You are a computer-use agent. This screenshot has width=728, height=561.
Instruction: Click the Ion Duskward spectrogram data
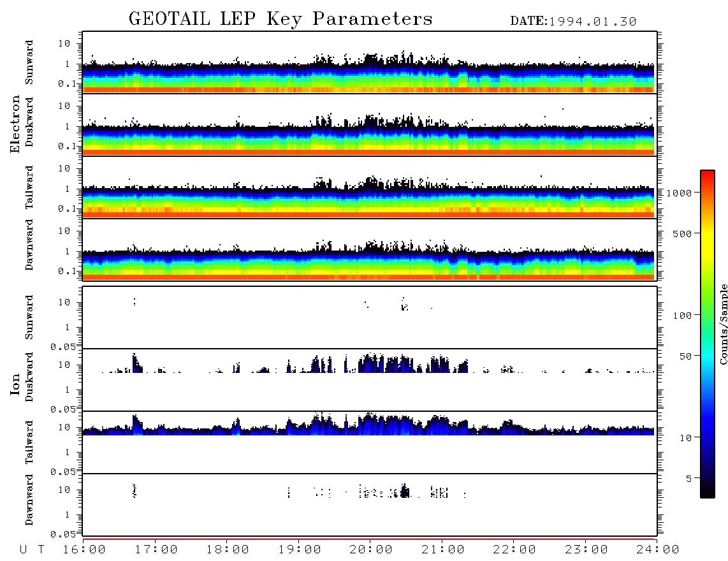pos(378,363)
